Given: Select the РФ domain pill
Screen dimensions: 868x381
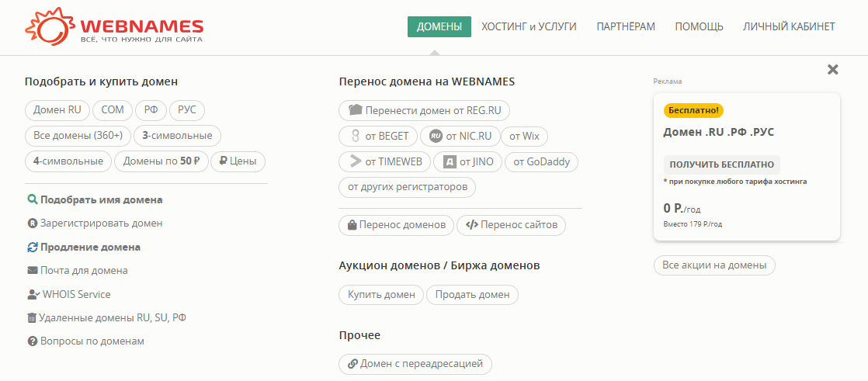Looking at the screenshot, I should tap(151, 109).
